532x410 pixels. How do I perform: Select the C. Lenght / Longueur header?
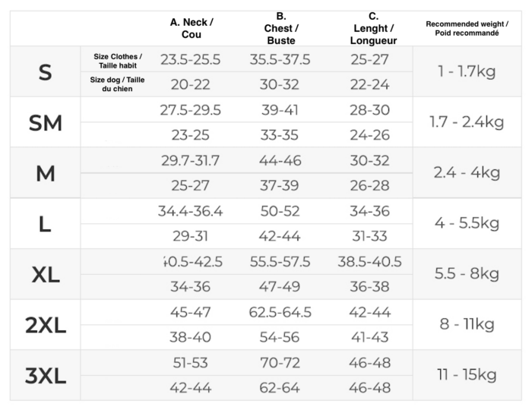(372, 28)
